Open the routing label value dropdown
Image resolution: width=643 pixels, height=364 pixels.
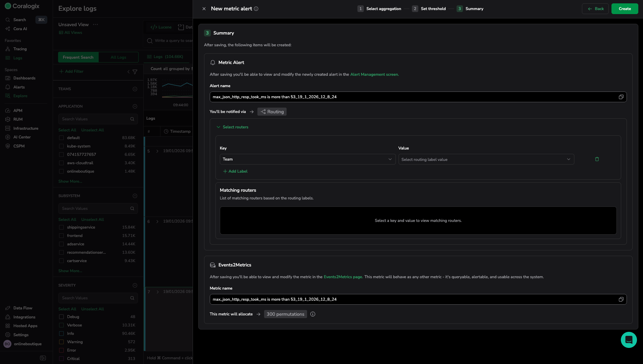coord(486,159)
